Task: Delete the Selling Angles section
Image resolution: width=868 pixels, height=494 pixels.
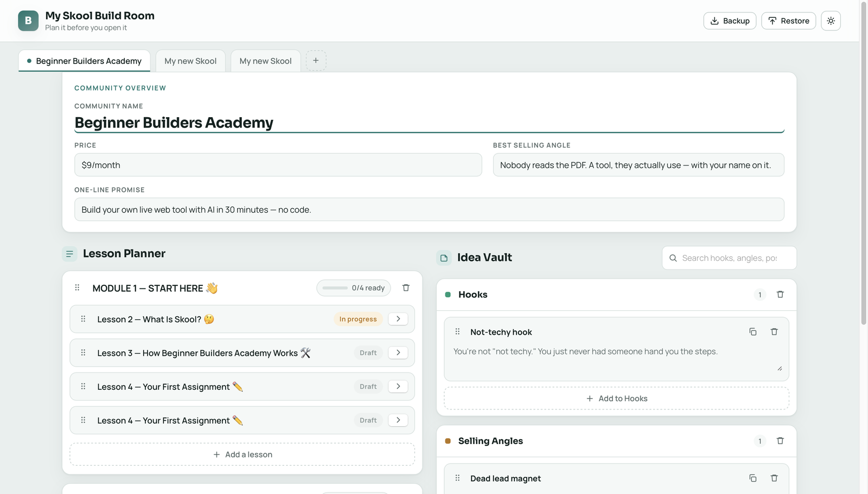Action: [x=780, y=441]
